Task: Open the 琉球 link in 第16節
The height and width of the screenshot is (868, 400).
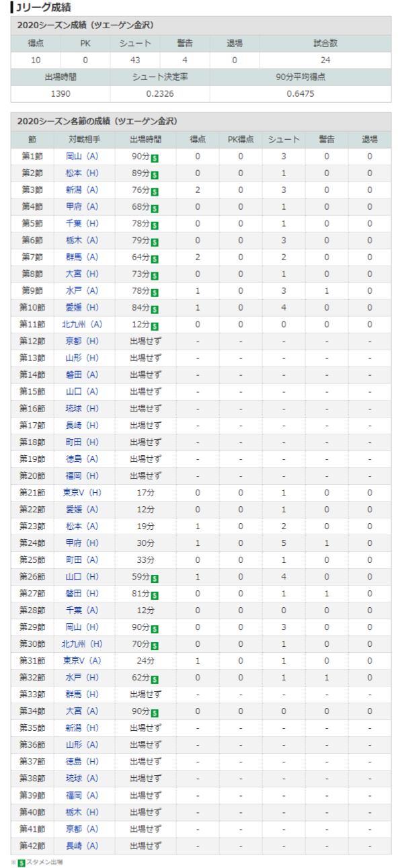Action: pyautogui.click(x=74, y=408)
